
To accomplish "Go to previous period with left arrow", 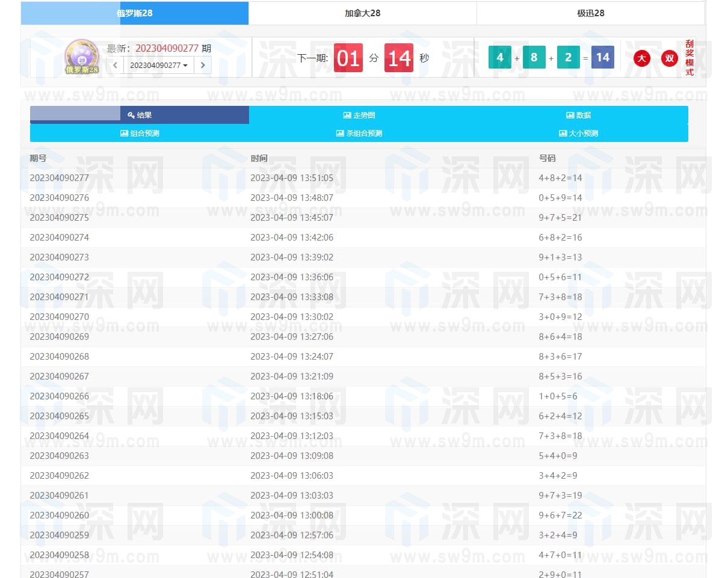I will [x=115, y=65].
